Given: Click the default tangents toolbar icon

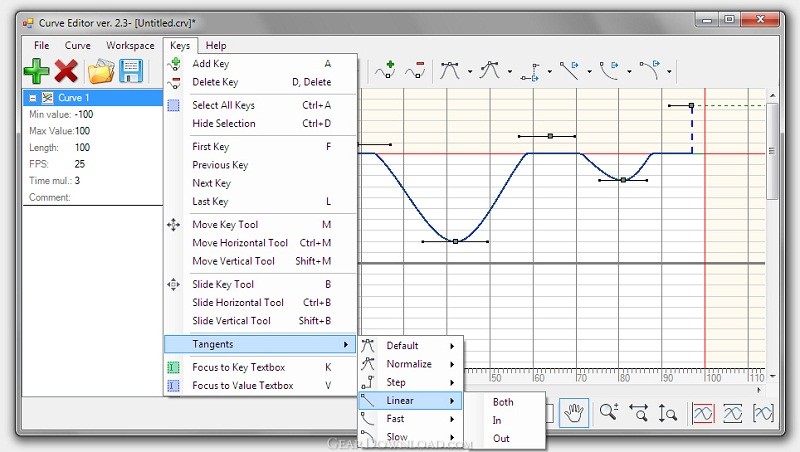Looking at the screenshot, I should [x=449, y=70].
